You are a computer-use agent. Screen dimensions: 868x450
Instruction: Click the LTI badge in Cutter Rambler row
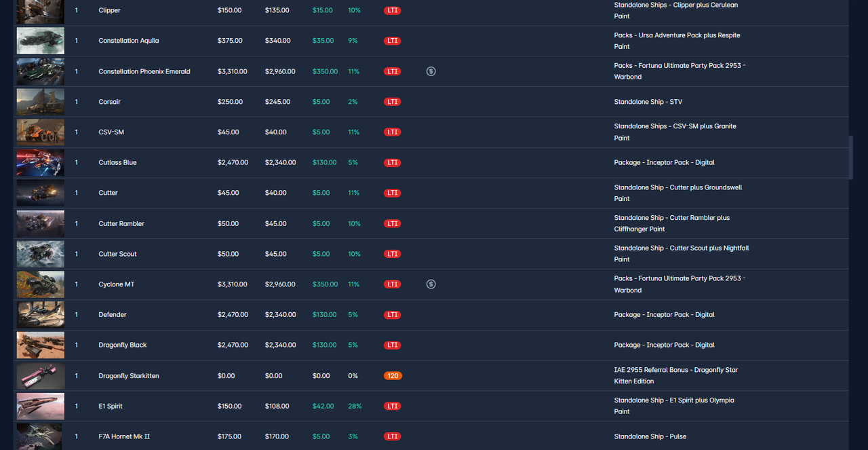[392, 223]
